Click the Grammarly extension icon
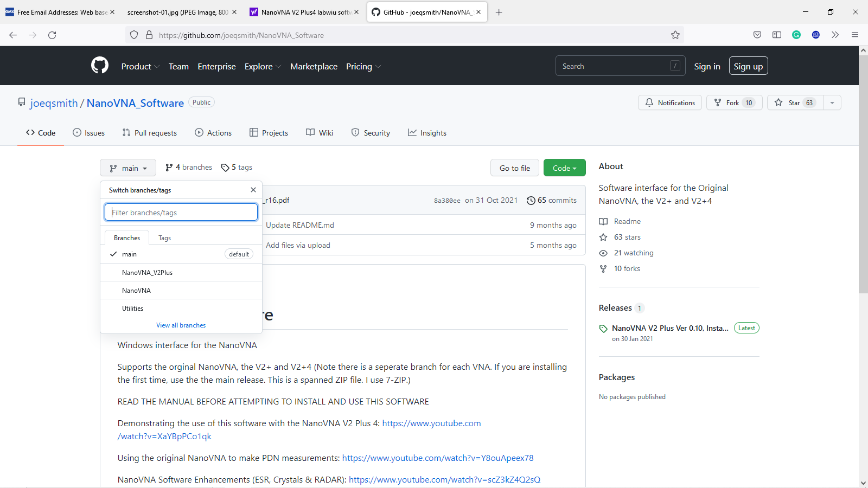 click(796, 35)
